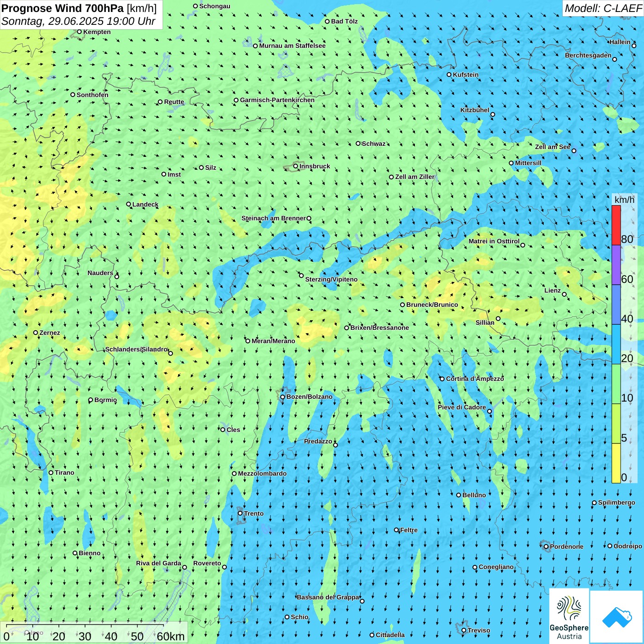Pick the yellow legend color between 0 and 5
The width and height of the screenshot is (644, 644).
(x=616, y=463)
